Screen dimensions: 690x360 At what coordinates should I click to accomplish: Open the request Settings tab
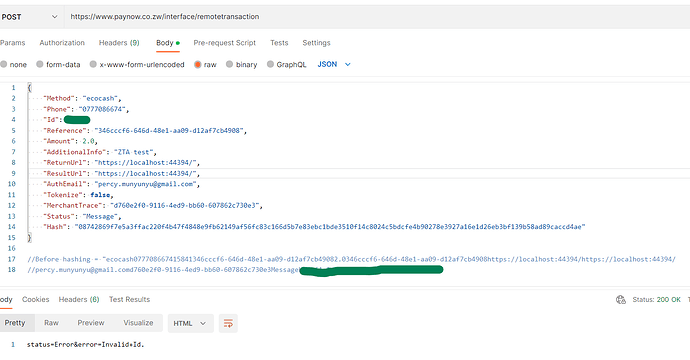click(x=316, y=43)
